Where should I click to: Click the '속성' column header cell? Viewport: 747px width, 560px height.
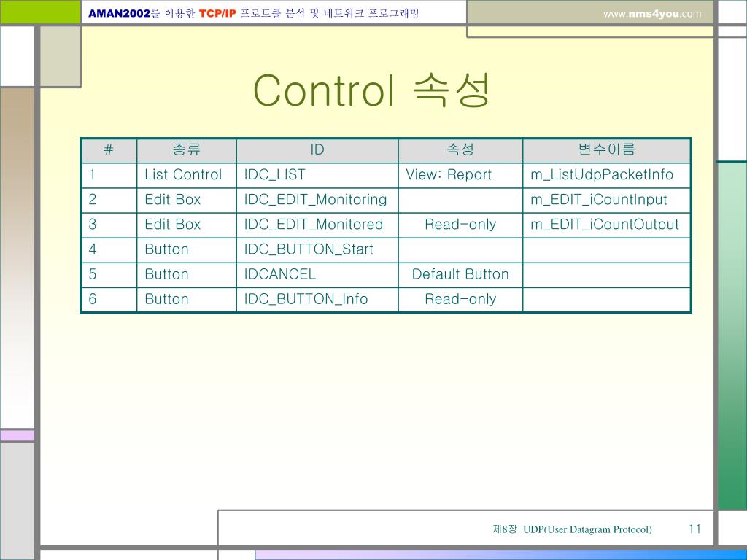(460, 150)
